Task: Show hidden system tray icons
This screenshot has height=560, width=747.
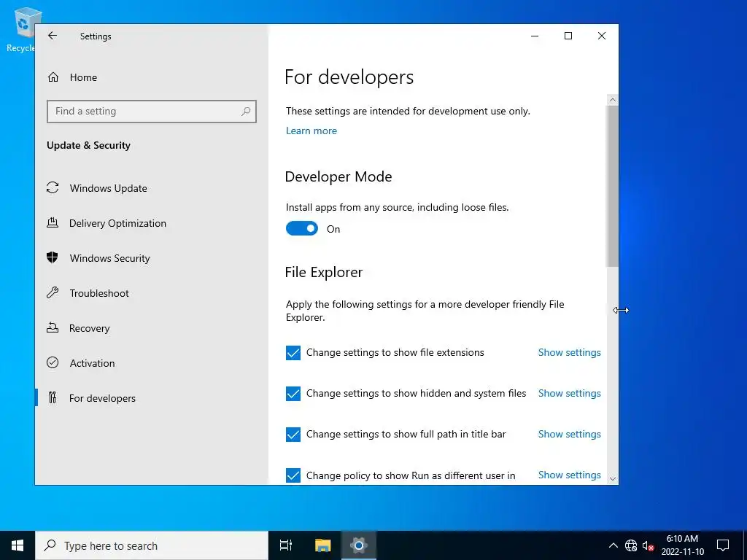Action: [614, 545]
